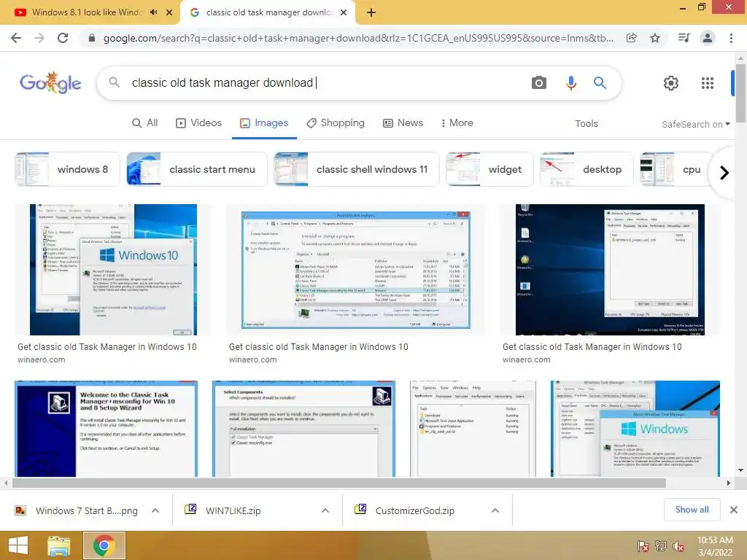747x560 pixels.
Task: Open the Windows 10 about dialog thumbnail
Action: tap(113, 270)
